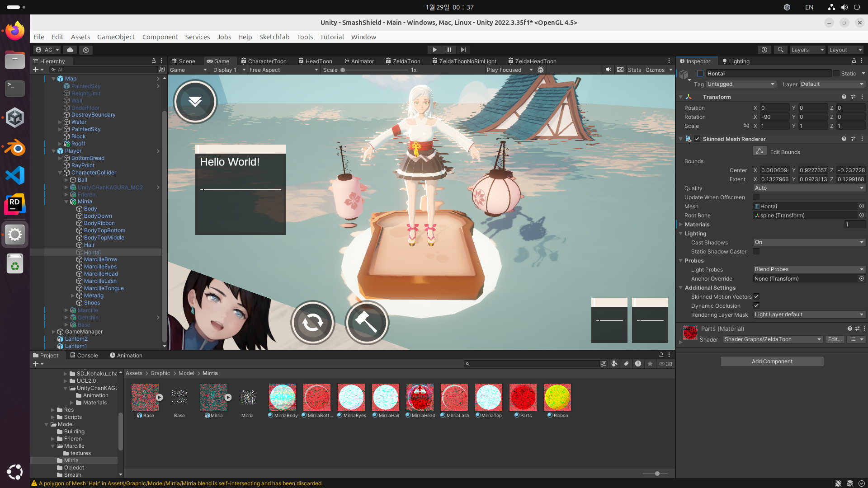
Task: Click the Step frame button
Action: pyautogui.click(x=463, y=50)
